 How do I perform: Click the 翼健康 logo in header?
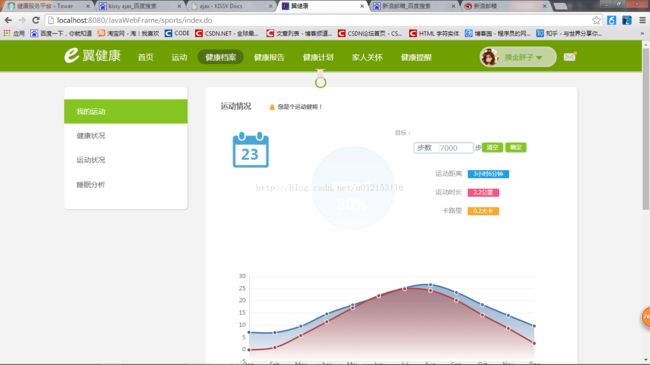click(92, 55)
